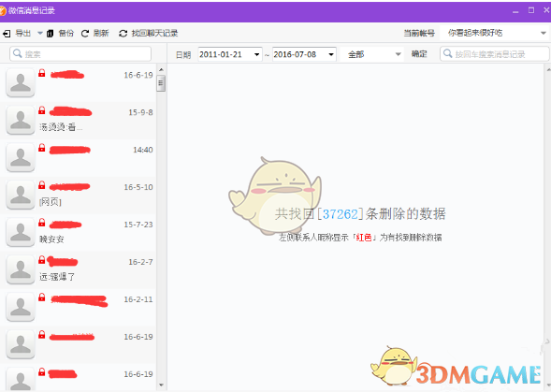This screenshot has height=392, width=551.
Task: Click the 备份 backup icon
Action: pyautogui.click(x=50, y=34)
